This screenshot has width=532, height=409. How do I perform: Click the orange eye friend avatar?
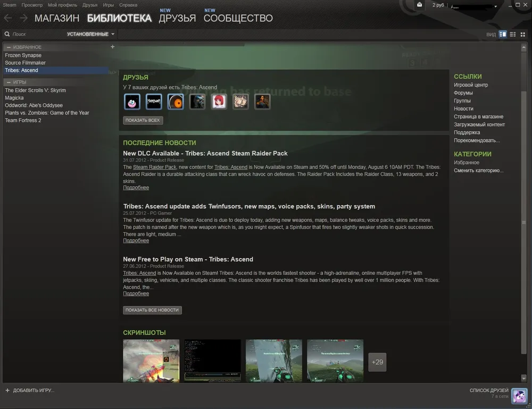pos(176,102)
